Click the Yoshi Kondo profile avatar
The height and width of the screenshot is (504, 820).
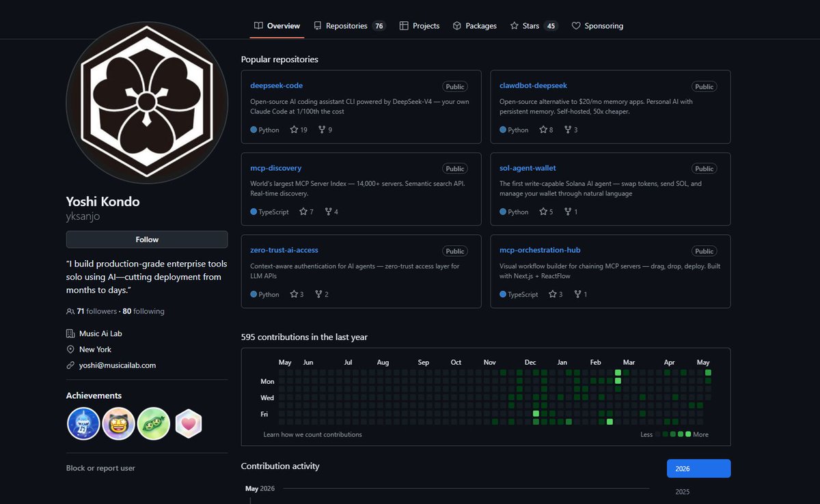tap(147, 101)
